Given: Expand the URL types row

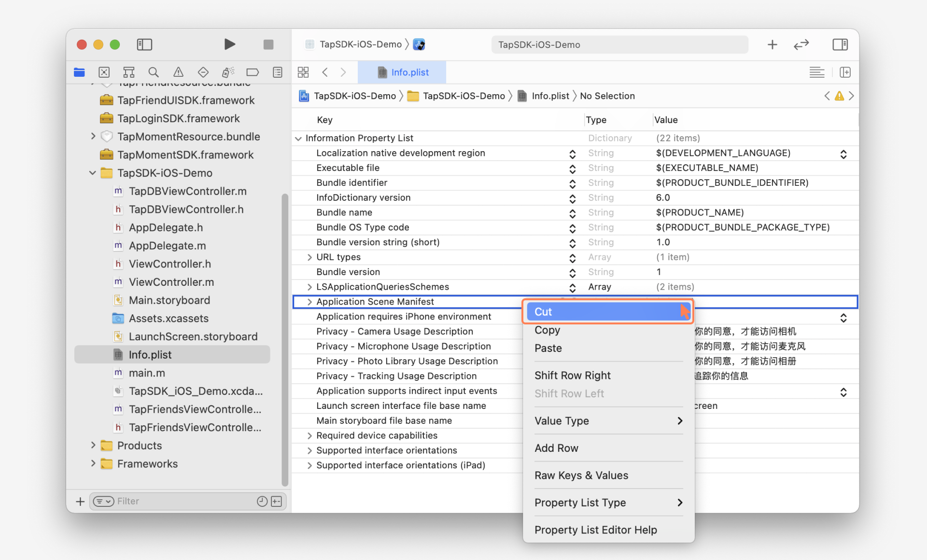Looking at the screenshot, I should pyautogui.click(x=309, y=257).
